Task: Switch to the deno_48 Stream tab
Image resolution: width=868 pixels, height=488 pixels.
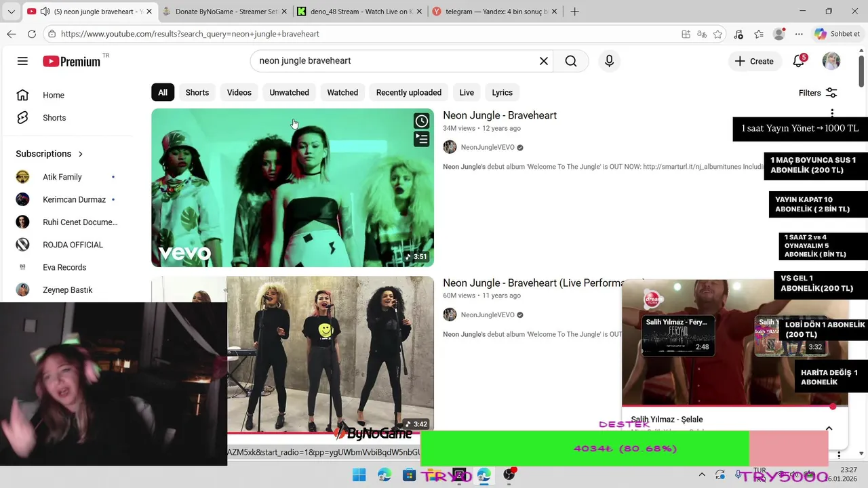Action: pyautogui.click(x=359, y=12)
